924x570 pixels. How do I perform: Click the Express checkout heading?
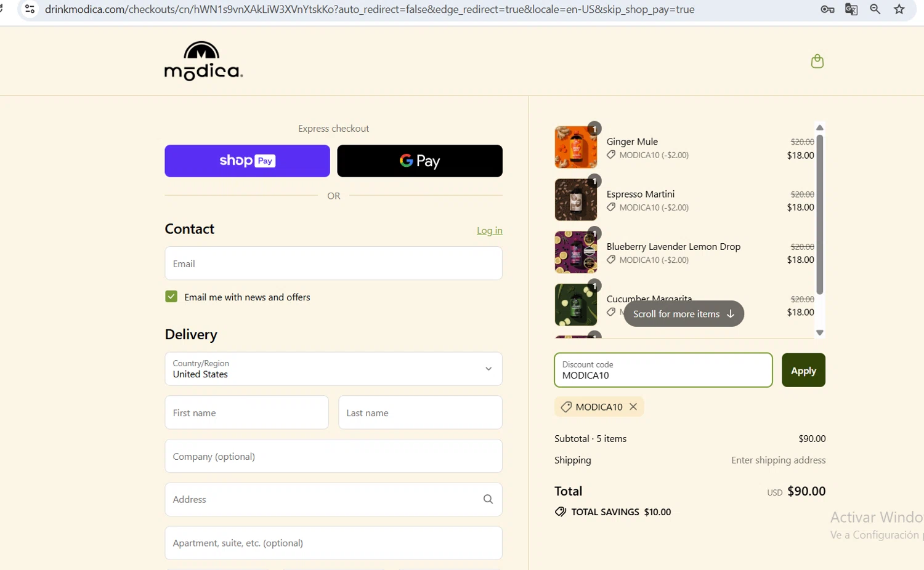pos(333,128)
